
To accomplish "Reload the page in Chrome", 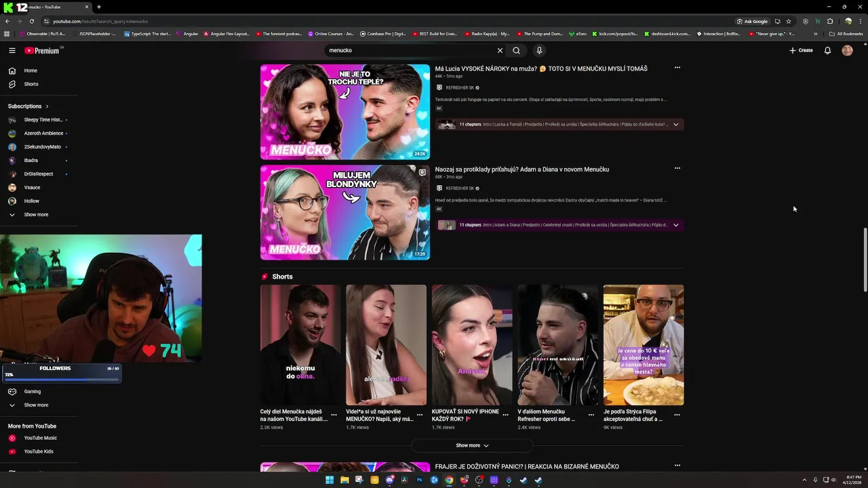I will click(31, 21).
